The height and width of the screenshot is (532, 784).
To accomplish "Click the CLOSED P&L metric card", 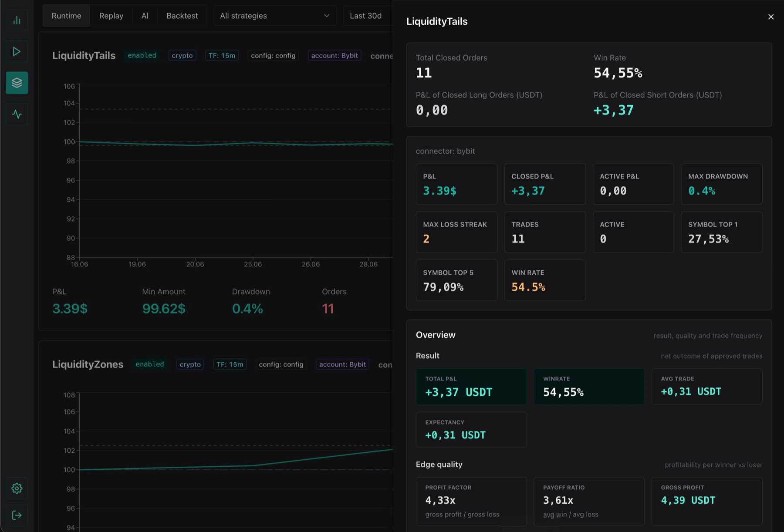I will coord(545,184).
